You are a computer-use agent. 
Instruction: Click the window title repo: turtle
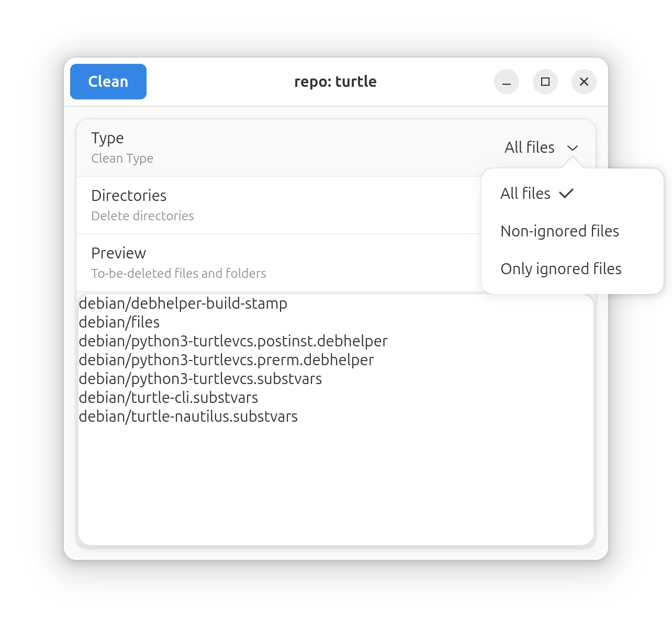[x=335, y=82]
